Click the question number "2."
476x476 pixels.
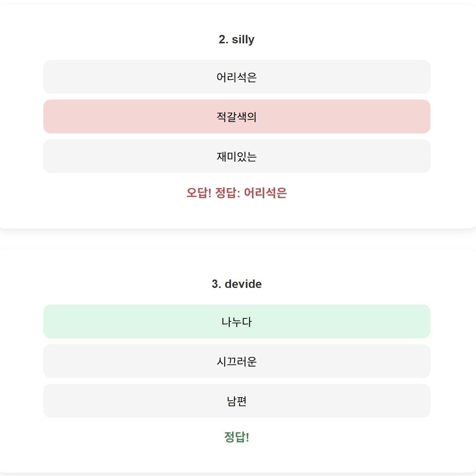(223, 39)
